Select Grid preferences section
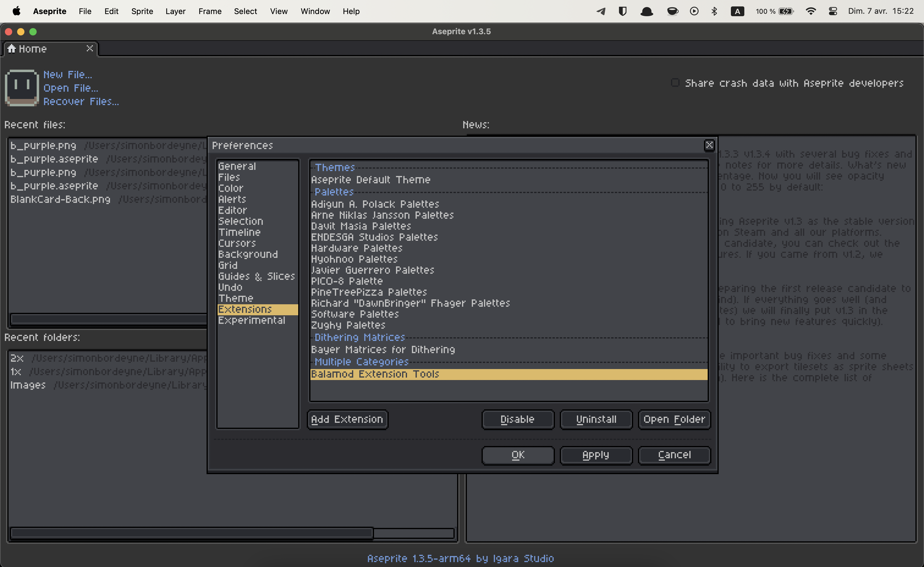 [x=258, y=265]
